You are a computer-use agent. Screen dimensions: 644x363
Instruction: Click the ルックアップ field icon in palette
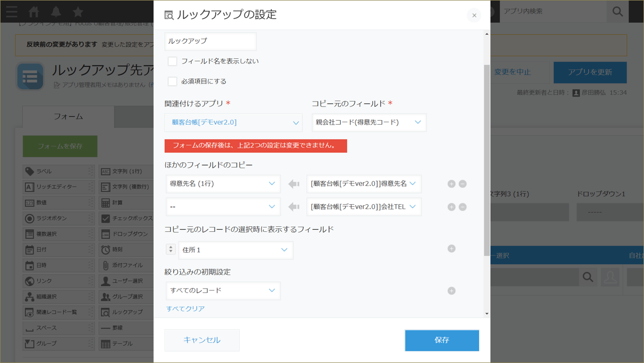click(x=105, y=312)
